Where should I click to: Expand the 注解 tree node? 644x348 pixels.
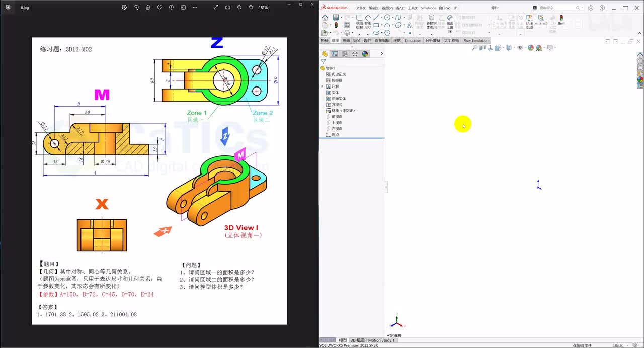pos(323,86)
